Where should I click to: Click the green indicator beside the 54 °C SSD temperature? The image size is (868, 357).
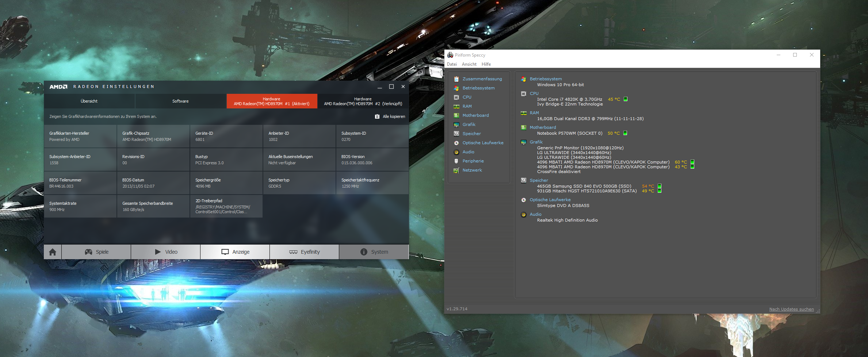pos(659,186)
